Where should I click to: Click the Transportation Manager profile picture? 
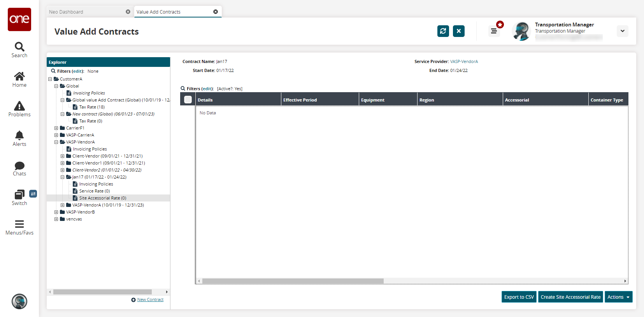point(522,31)
